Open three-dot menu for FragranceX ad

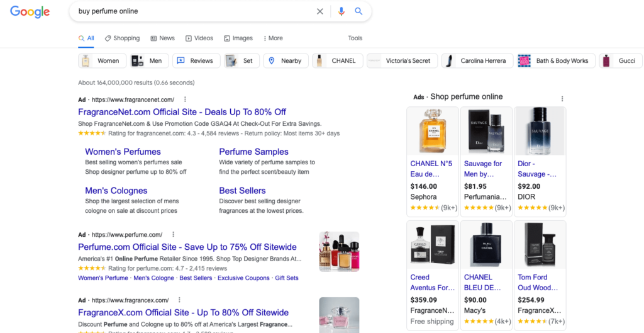coord(179,300)
